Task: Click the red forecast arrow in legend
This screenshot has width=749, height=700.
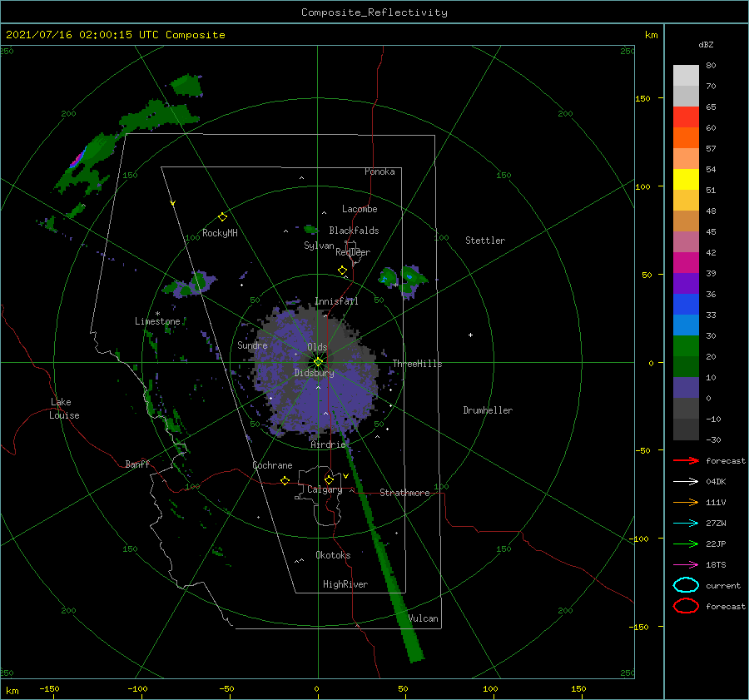Action: pyautogui.click(x=686, y=460)
